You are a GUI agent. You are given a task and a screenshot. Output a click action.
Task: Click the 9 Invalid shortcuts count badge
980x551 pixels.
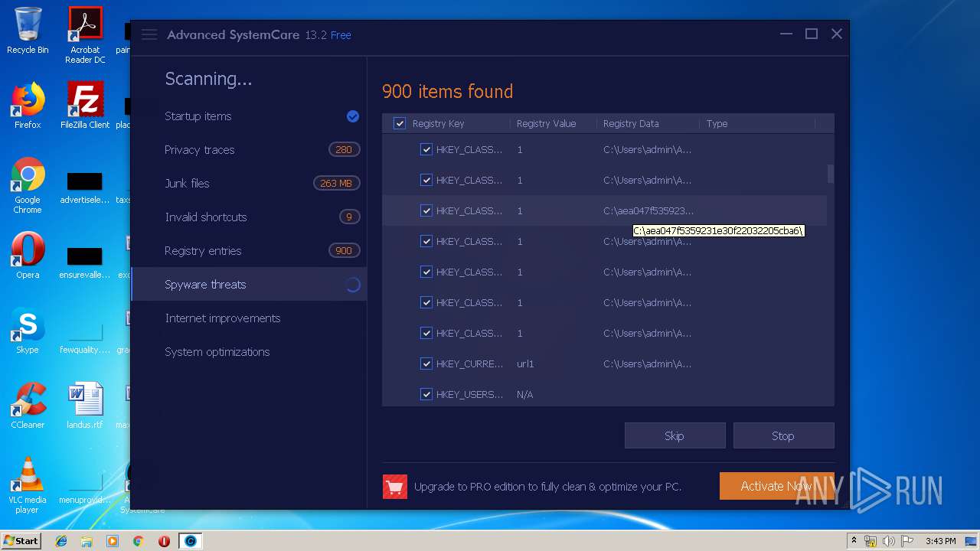click(349, 217)
